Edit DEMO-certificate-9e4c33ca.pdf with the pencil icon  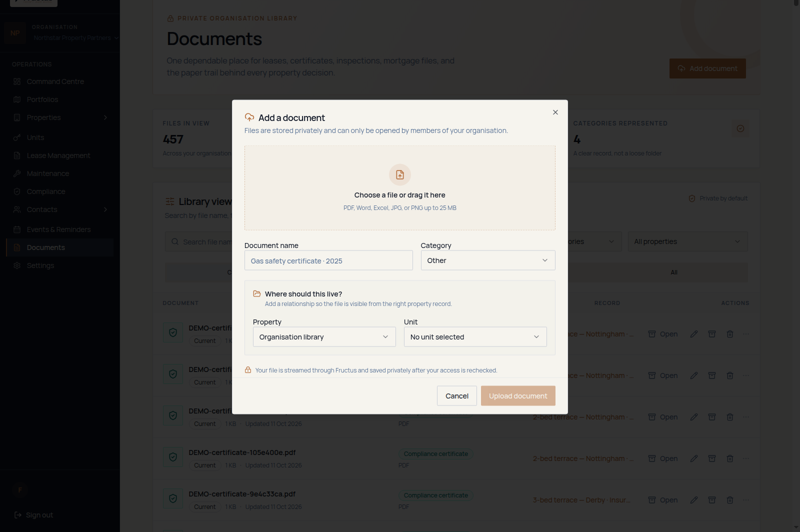[x=694, y=500]
